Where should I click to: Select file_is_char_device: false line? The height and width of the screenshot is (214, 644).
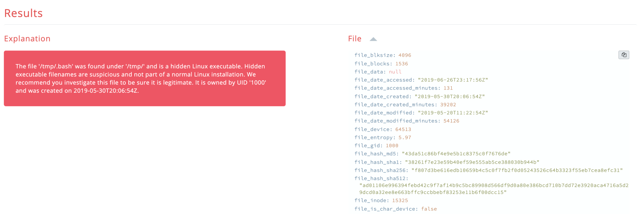pos(396,209)
